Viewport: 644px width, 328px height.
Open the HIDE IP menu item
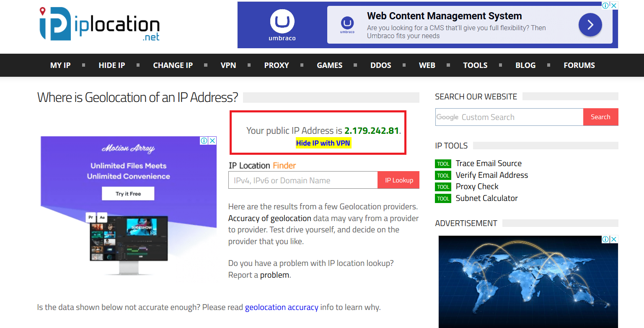click(x=112, y=65)
